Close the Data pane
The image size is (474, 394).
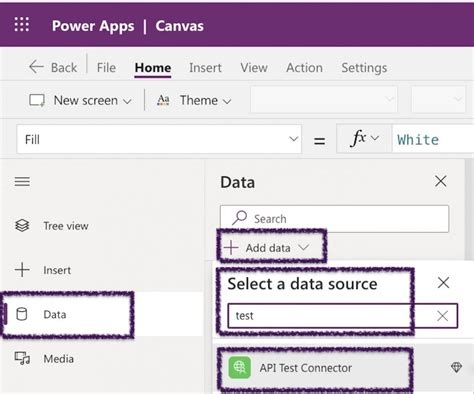(x=441, y=181)
